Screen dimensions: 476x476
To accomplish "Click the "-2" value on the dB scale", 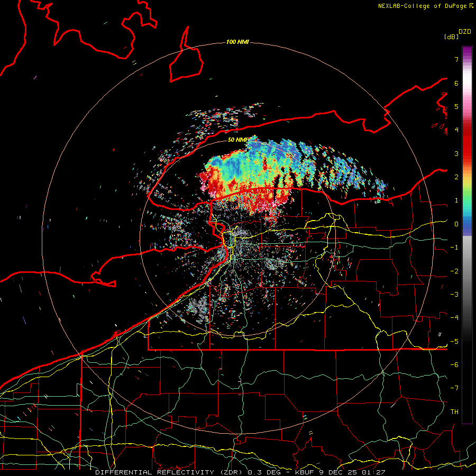I will (x=454, y=271).
